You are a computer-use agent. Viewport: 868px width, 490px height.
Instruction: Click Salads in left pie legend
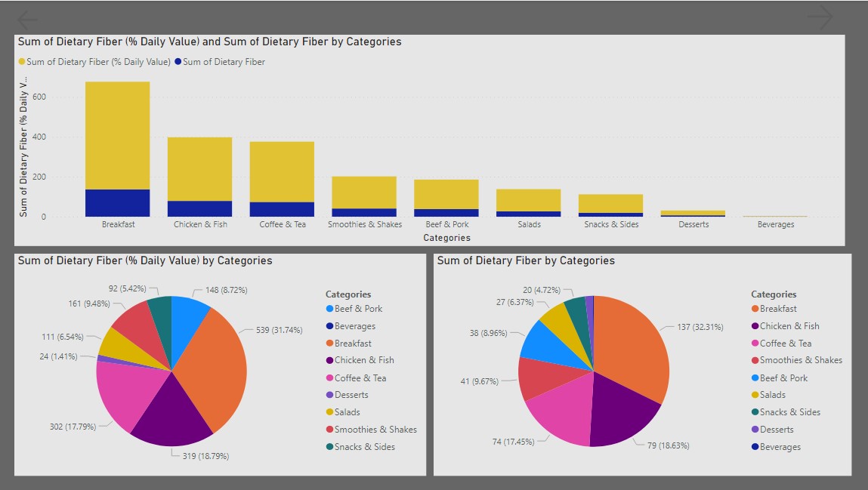(343, 412)
